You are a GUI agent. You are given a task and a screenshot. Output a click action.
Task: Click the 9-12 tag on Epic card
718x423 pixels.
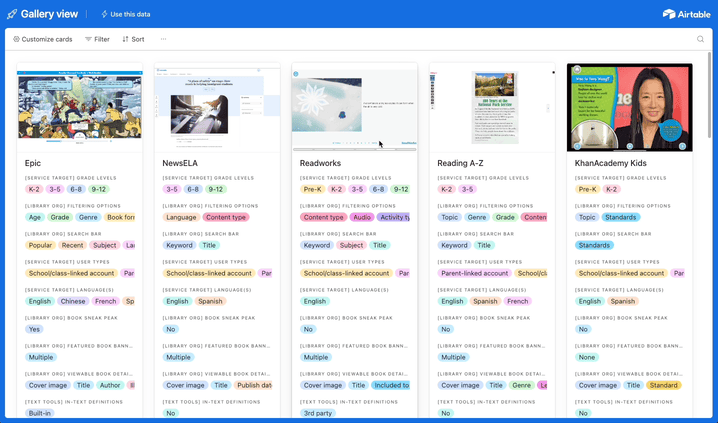pyautogui.click(x=98, y=189)
